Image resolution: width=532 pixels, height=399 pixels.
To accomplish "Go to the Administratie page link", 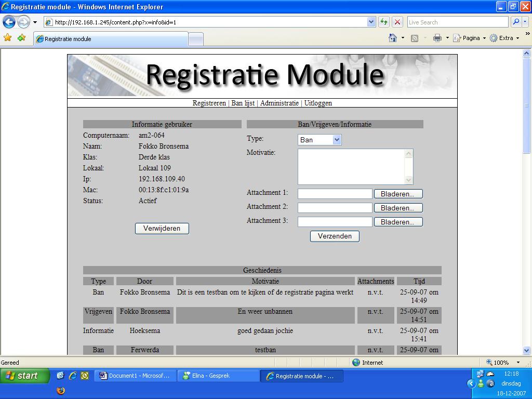I will [279, 103].
